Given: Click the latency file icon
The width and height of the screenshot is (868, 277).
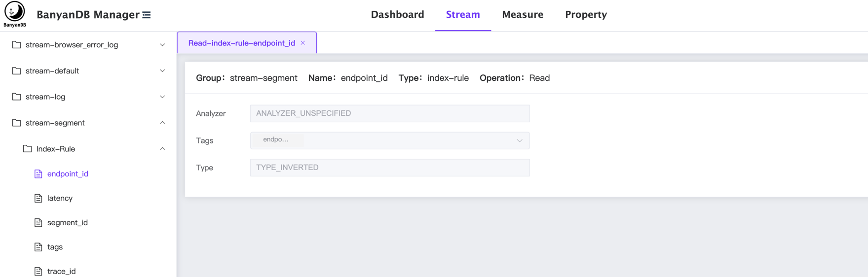Looking at the screenshot, I should pos(38,198).
